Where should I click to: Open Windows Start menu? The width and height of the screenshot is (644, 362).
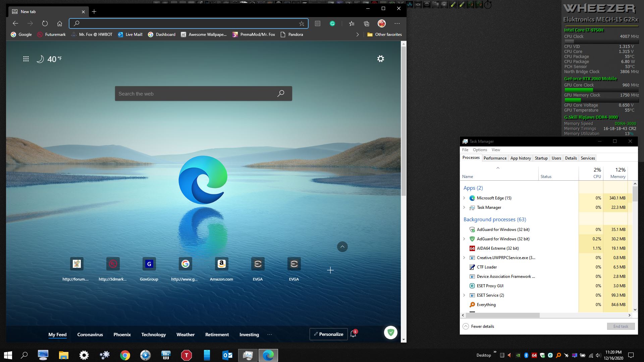pyautogui.click(x=8, y=355)
